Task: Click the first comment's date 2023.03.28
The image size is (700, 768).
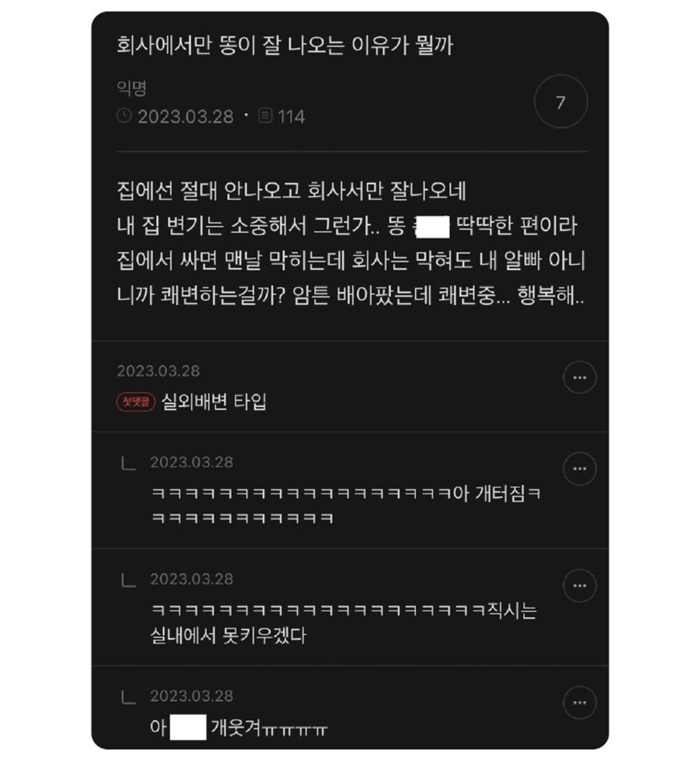Action: coord(158,371)
